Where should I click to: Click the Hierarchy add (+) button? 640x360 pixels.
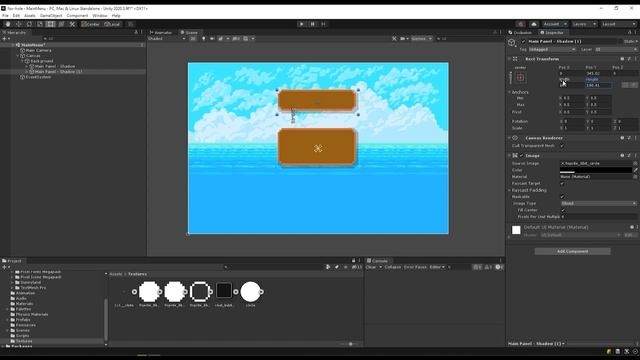tap(5, 38)
